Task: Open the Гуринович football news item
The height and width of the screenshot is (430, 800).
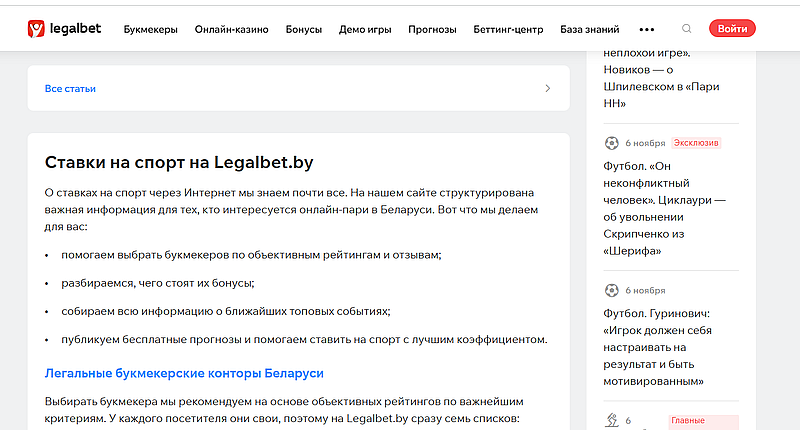Action: [x=658, y=347]
